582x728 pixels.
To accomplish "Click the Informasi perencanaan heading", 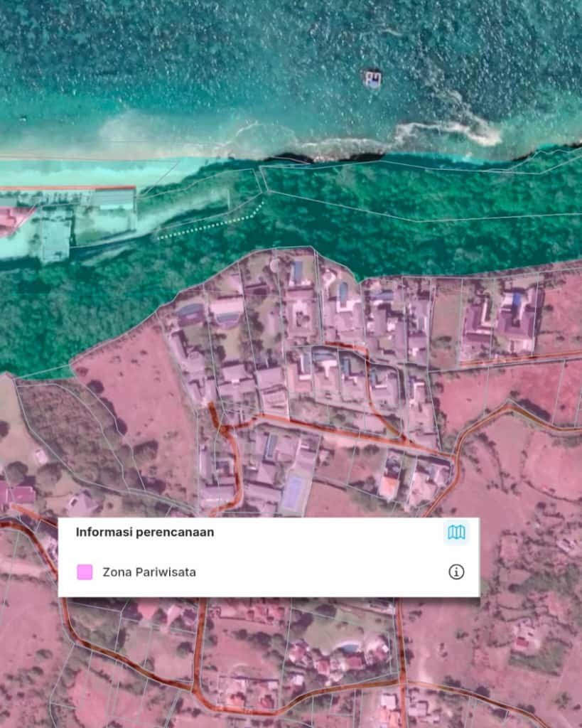I will coord(144,532).
